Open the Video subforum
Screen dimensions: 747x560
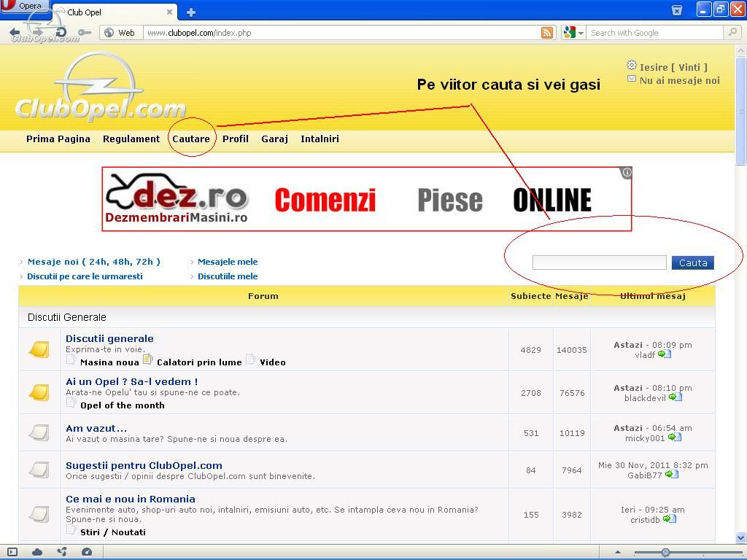273,362
